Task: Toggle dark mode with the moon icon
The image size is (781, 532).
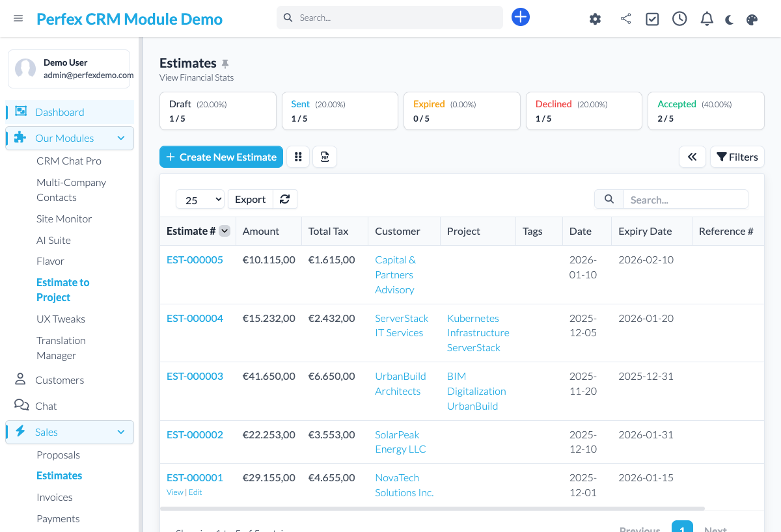Action: 729,20
